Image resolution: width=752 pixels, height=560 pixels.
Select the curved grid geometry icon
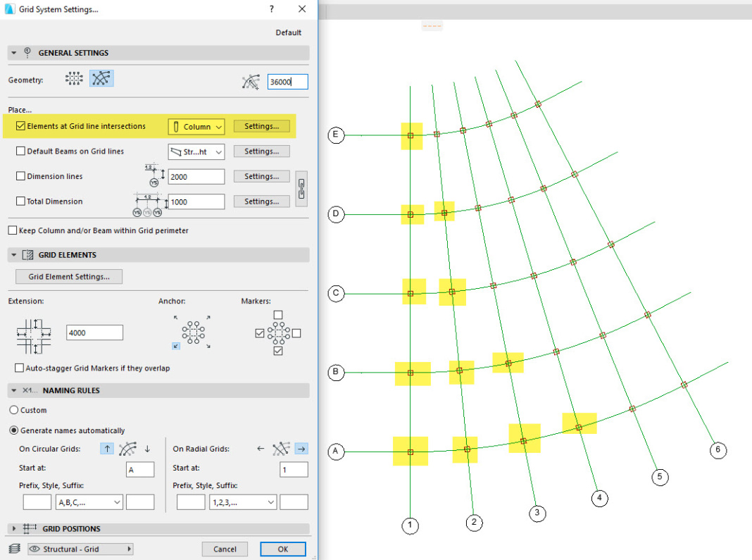coord(101,78)
